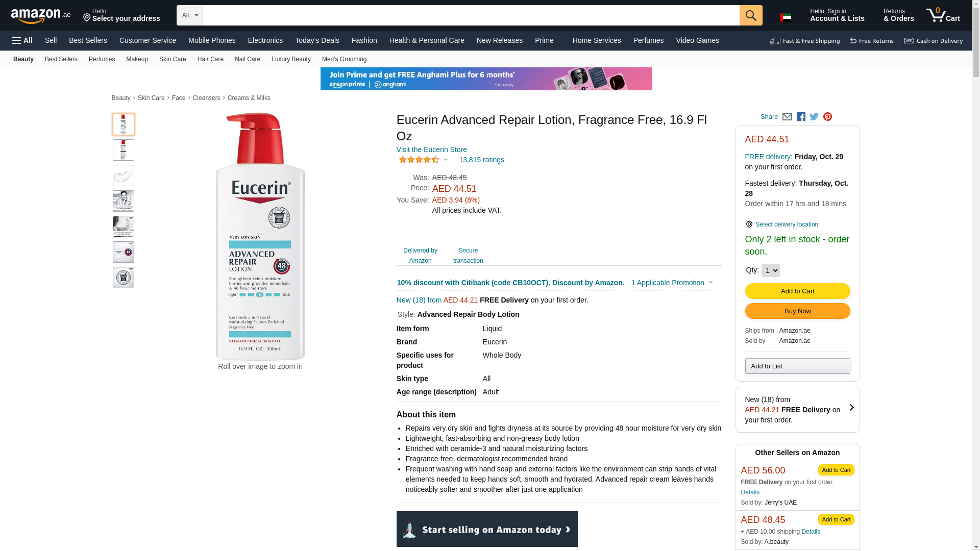
Task: Share product on Twitter
Action: point(814,117)
